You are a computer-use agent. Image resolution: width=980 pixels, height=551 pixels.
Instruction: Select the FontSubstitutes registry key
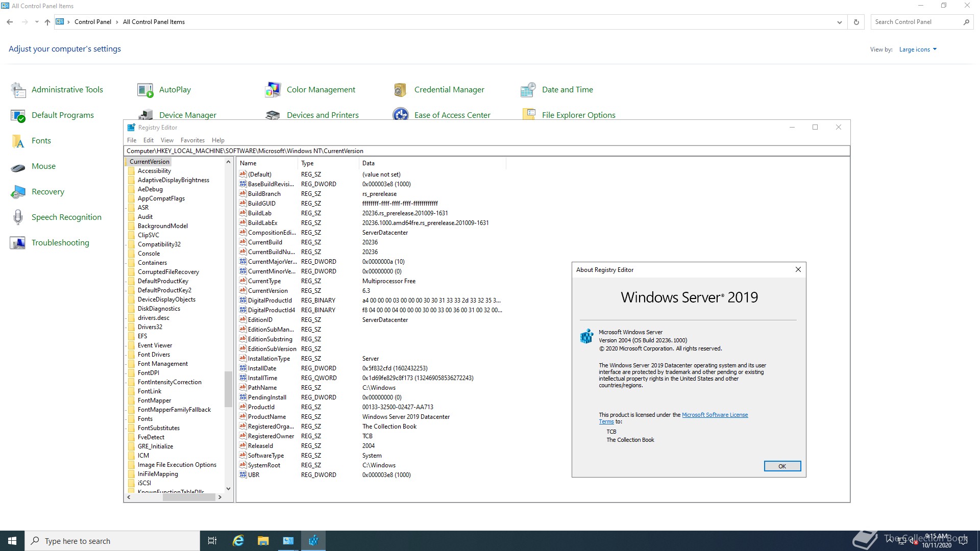point(158,428)
